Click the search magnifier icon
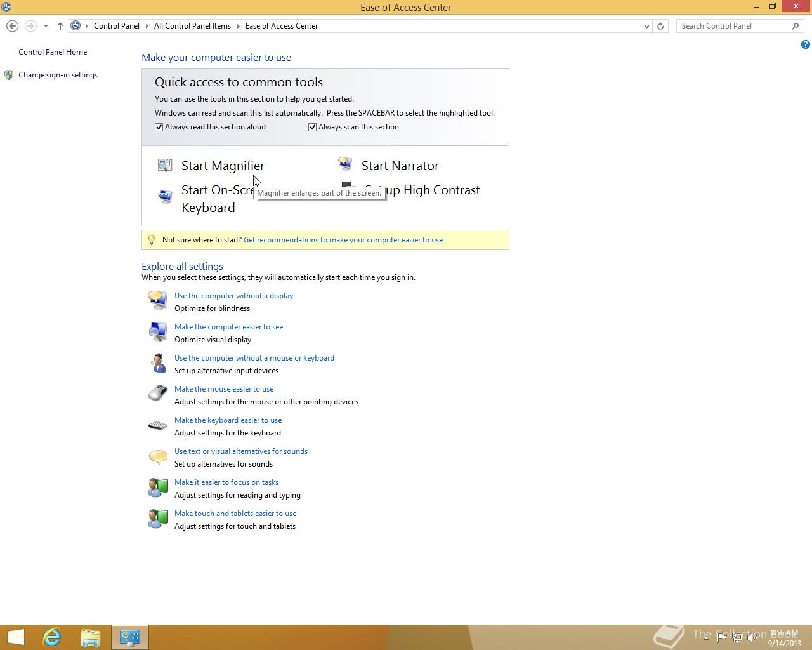 point(795,26)
